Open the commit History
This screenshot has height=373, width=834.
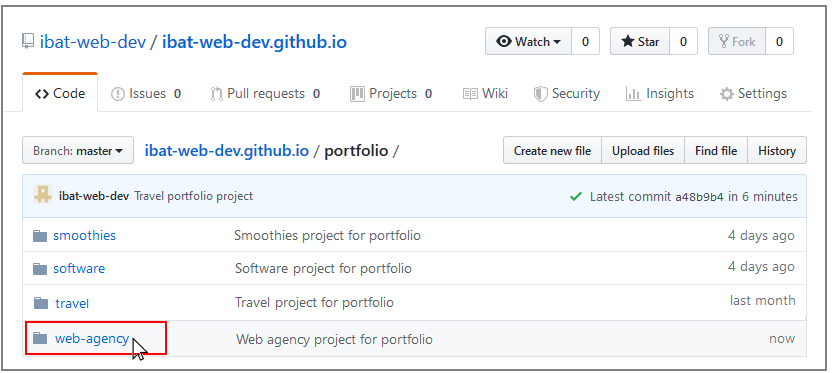pos(777,151)
